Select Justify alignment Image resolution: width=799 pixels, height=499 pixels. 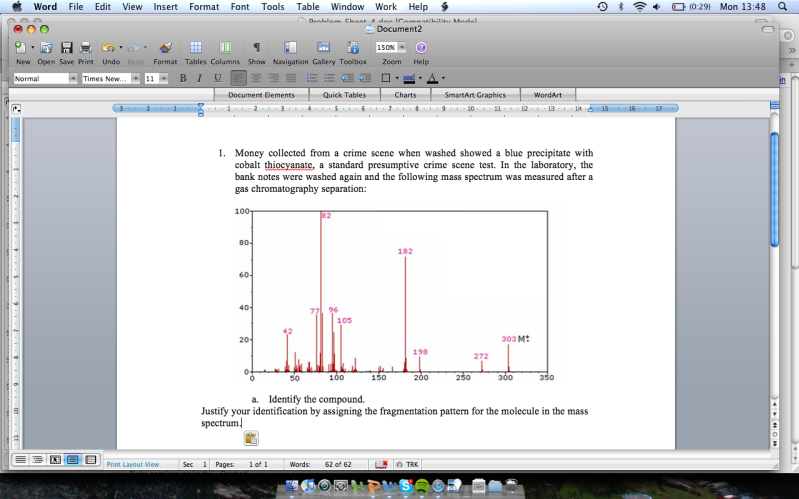coord(291,78)
